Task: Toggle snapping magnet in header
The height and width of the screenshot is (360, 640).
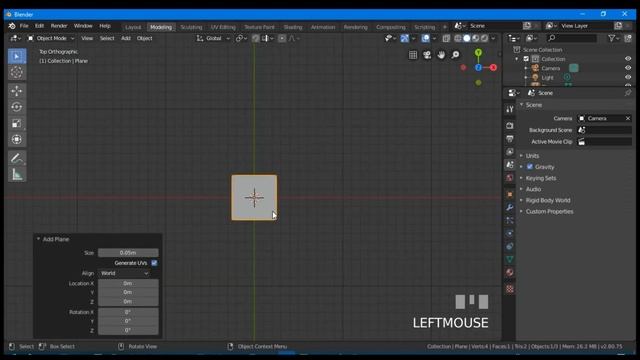Action: (256, 38)
